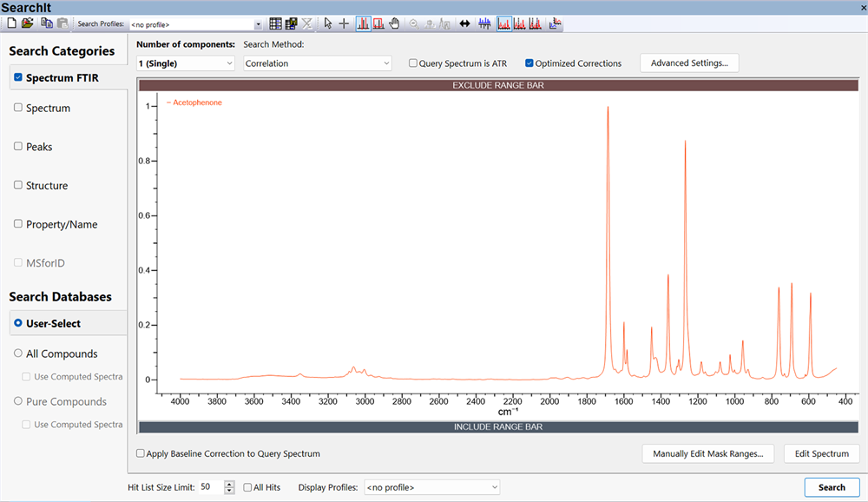Open the table grid view icon

(275, 23)
